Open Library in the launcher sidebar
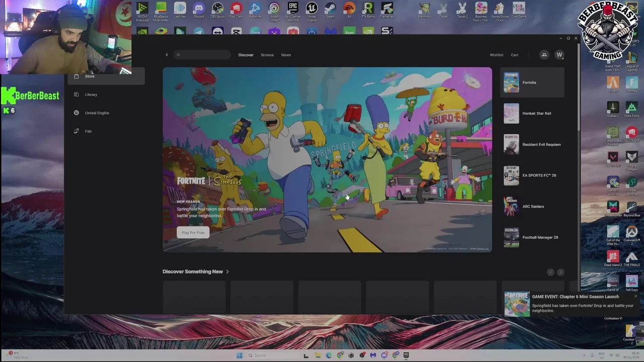Screen dimensions: 644x362 pyautogui.click(x=106, y=95)
